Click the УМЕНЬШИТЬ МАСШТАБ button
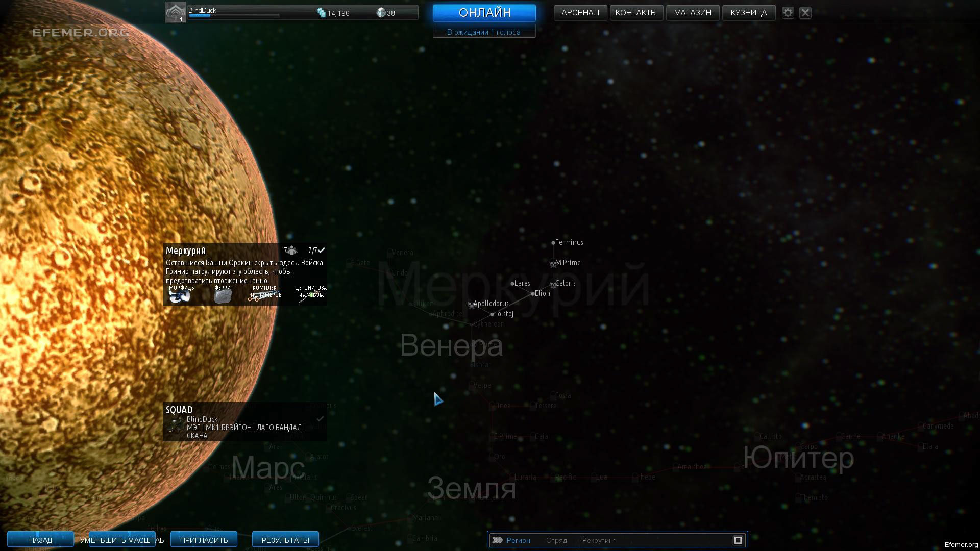 (x=122, y=540)
